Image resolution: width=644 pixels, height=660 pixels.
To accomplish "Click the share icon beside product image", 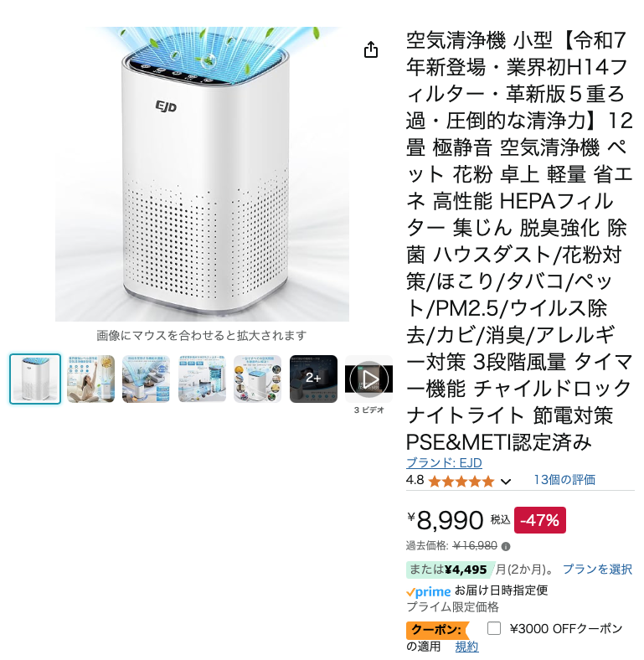I will click(x=371, y=49).
